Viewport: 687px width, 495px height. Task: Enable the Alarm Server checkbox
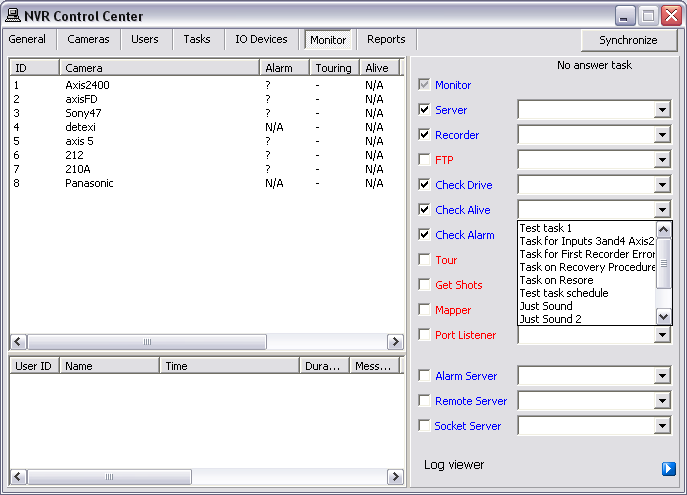tap(424, 375)
